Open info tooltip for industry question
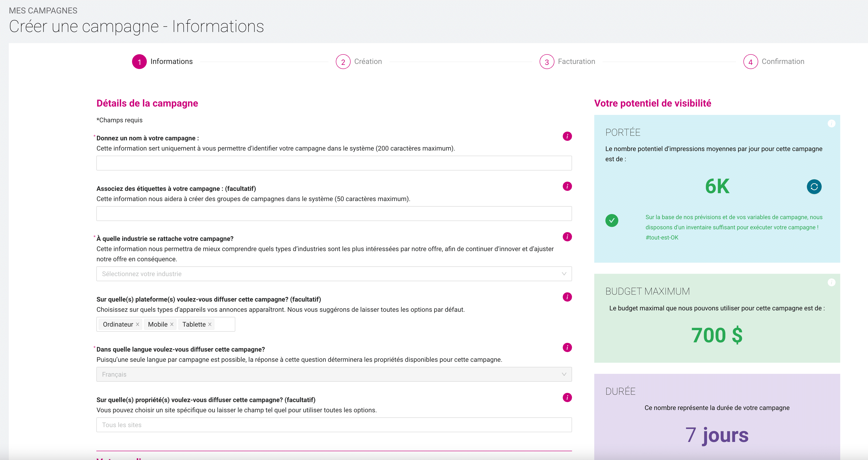The image size is (868, 460). (x=567, y=236)
